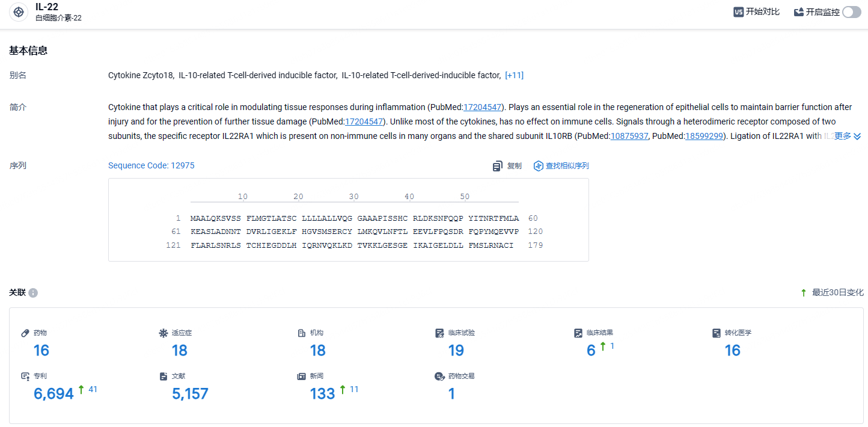Viewport: 868px width, 427px height.
Task: Open 临床试验 clinical trials count 19
Action: pyautogui.click(x=456, y=351)
